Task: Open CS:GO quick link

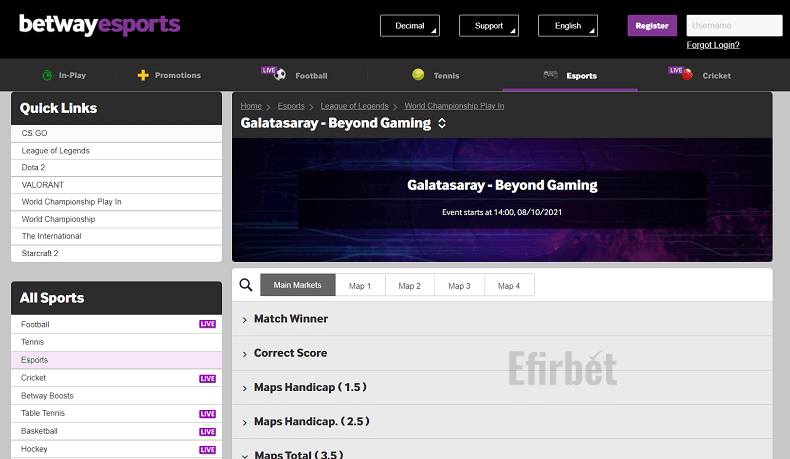Action: pos(116,134)
